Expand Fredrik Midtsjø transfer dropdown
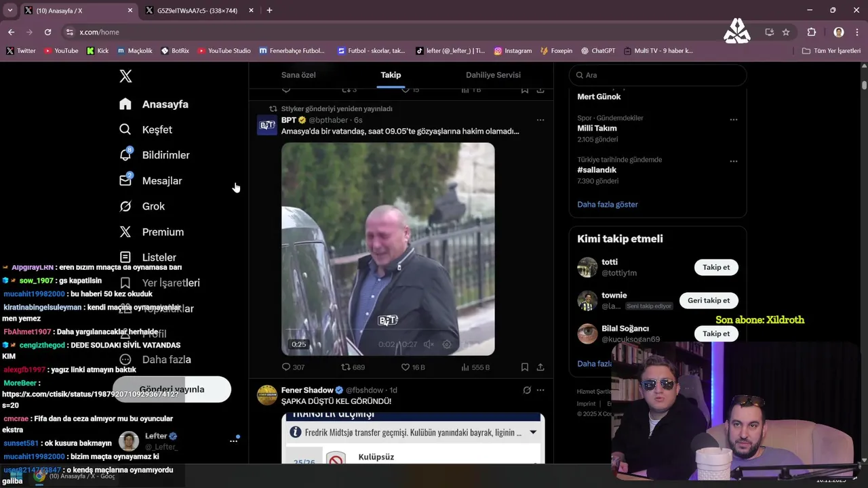 [533, 432]
